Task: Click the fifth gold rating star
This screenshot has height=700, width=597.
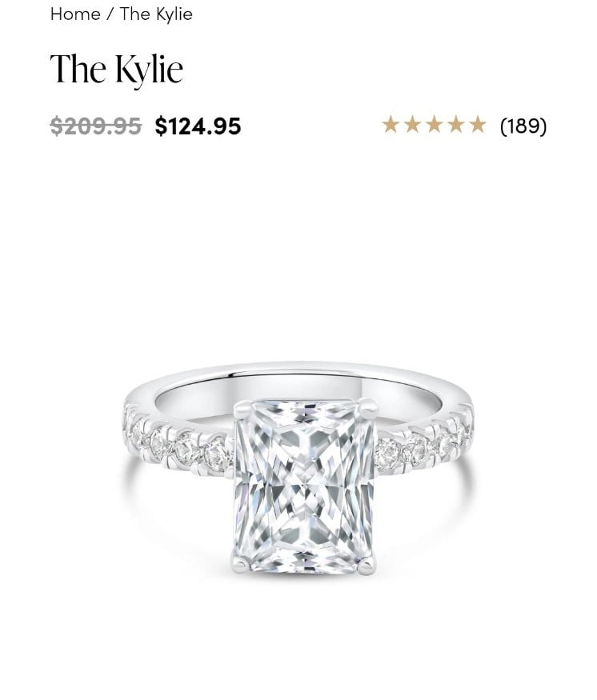Action: tap(478, 125)
